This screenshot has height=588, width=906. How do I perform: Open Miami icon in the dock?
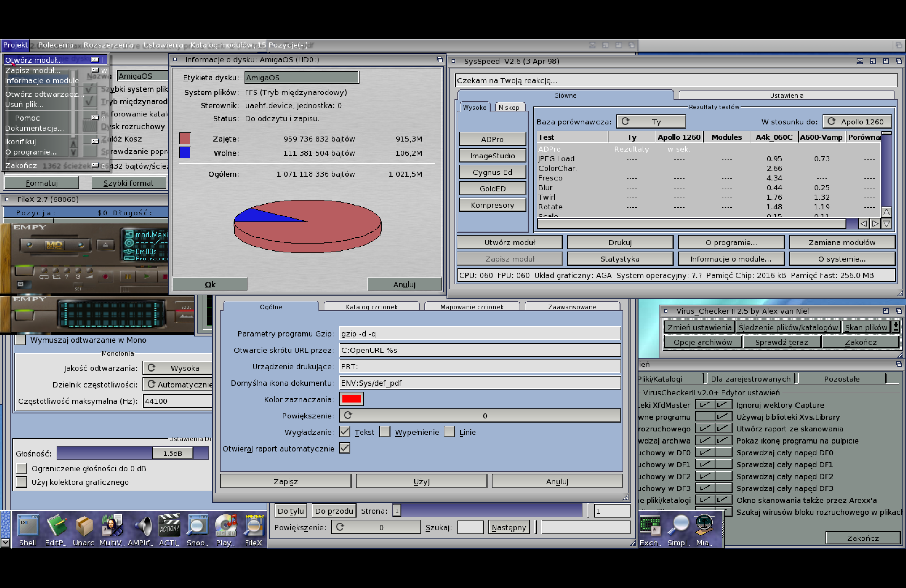[704, 530]
